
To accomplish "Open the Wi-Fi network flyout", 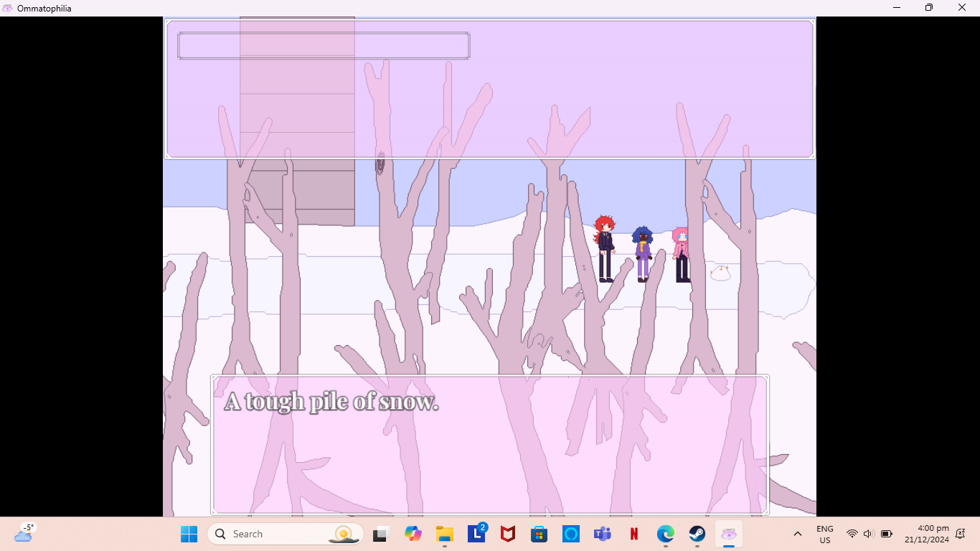I will click(x=852, y=534).
